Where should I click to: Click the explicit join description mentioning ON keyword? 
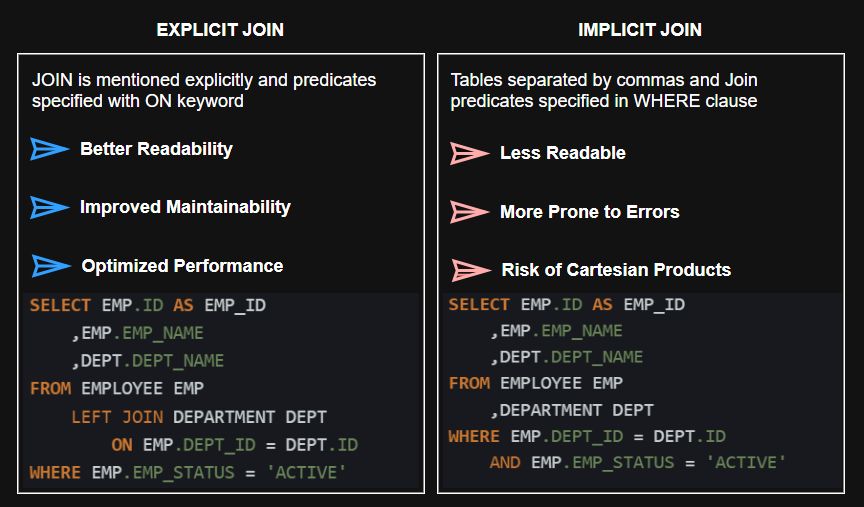coord(203,90)
